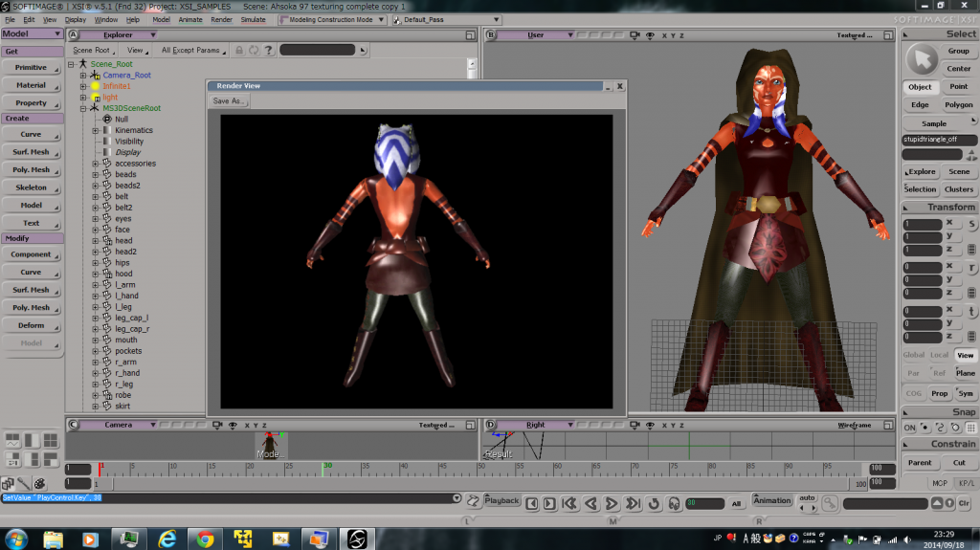Step to the next frame
980x550 pixels.
[549, 503]
